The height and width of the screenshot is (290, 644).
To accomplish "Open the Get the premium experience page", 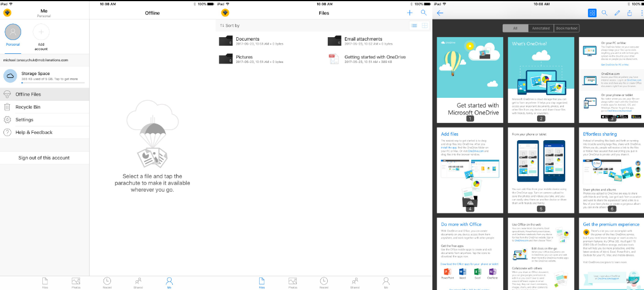I will pos(611,254).
